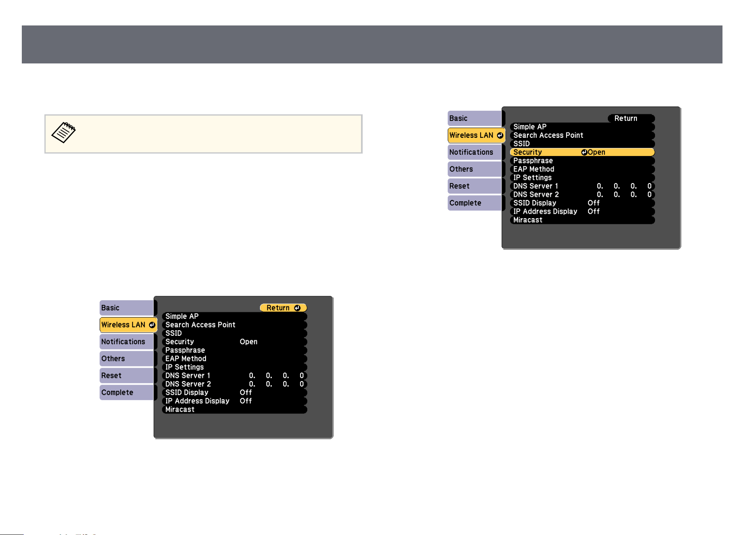Image resolution: width=756 pixels, height=535 pixels.
Task: Select DNS Server 2 row in the lower menu
Action: (x=235, y=384)
